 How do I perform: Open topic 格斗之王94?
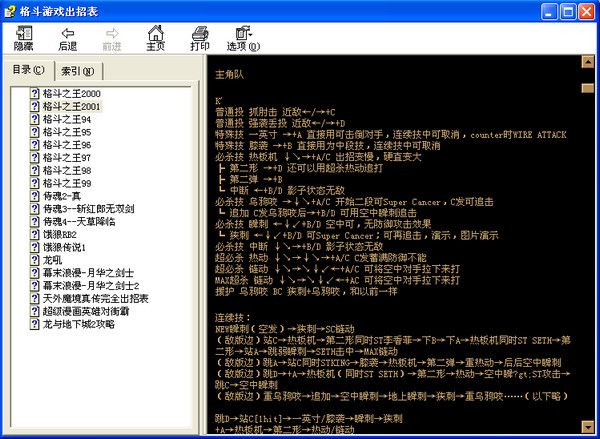[x=67, y=119]
